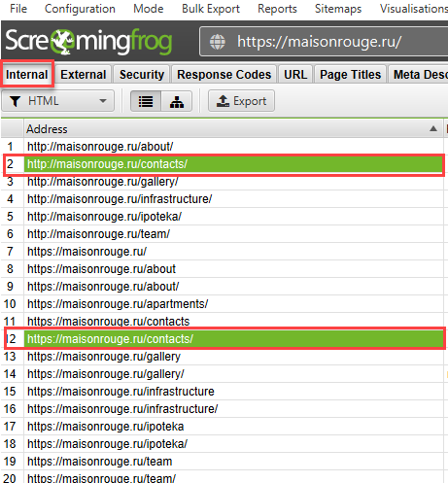Switch to the Meta Description tab
448x483 pixels.
[418, 75]
